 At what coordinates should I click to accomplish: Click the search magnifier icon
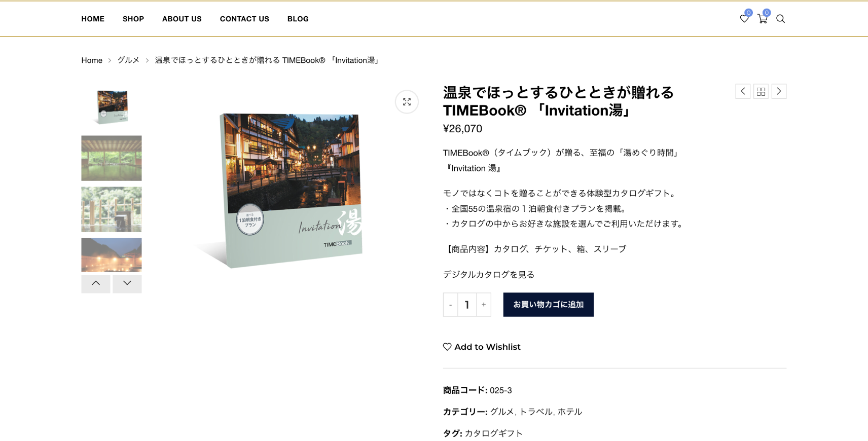click(780, 19)
